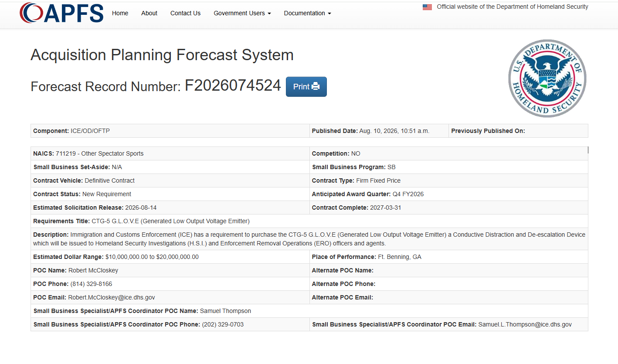Click the APFS logo in the header

(61, 13)
